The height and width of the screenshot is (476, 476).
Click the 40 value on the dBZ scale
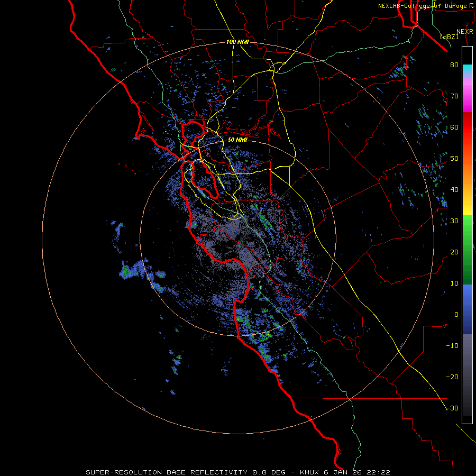coord(454,189)
